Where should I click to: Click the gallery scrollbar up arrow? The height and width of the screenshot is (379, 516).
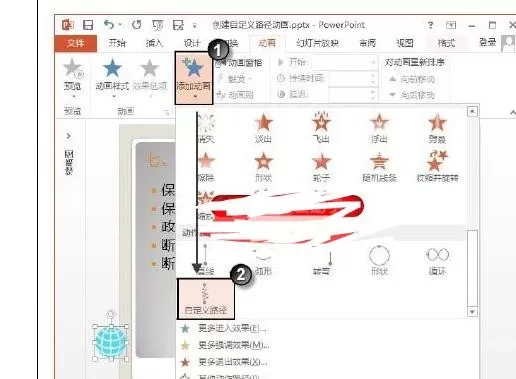pos(472,112)
